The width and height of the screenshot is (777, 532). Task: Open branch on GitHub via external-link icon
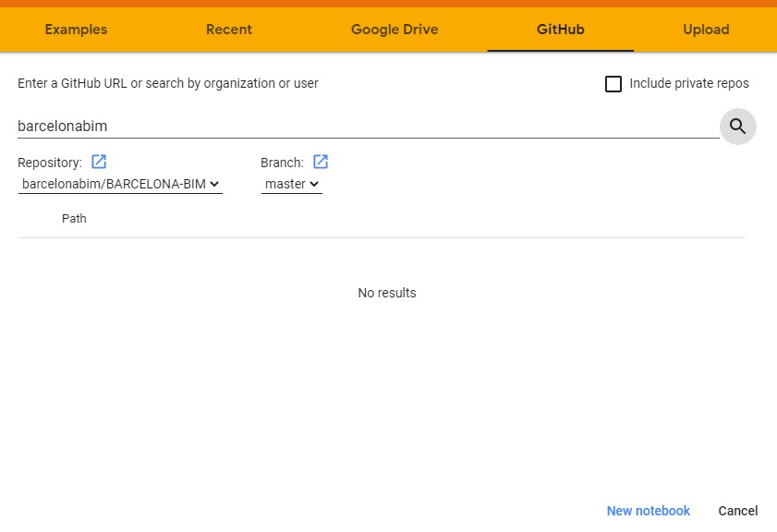pos(321,163)
